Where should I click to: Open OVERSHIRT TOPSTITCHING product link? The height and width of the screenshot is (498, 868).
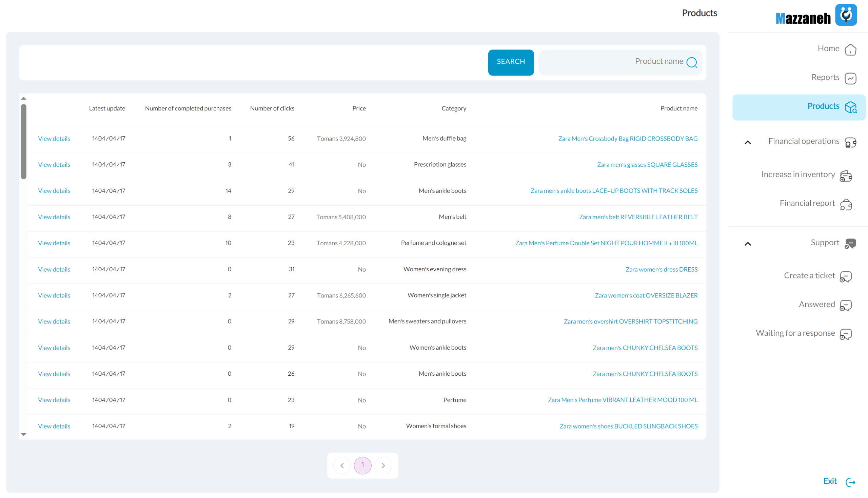(x=630, y=321)
